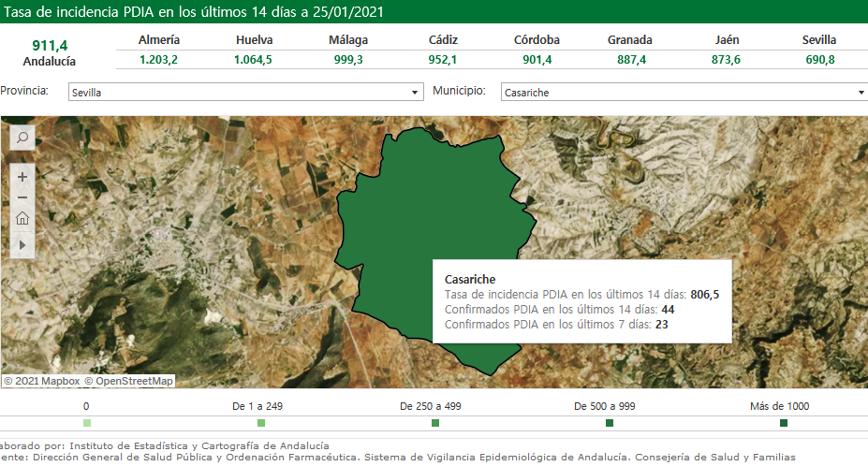Reset map to home view
The image size is (868, 466).
22,220
